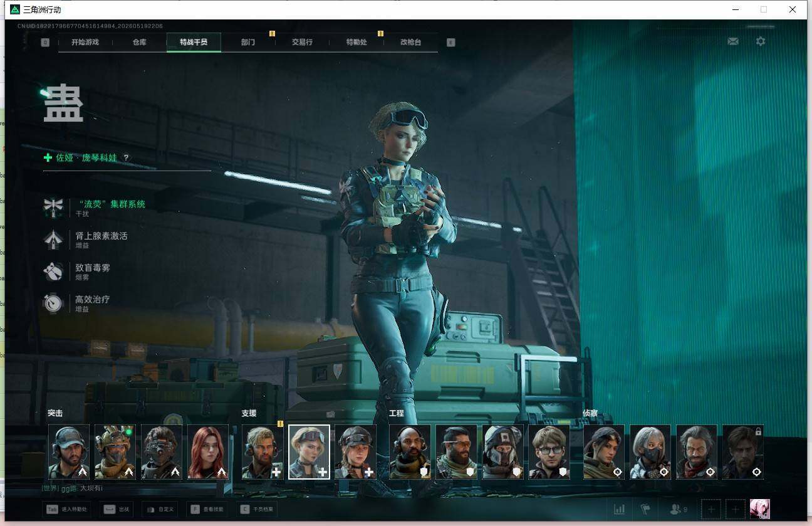
Task: Click the 侦察 category label
Action: [x=590, y=413]
